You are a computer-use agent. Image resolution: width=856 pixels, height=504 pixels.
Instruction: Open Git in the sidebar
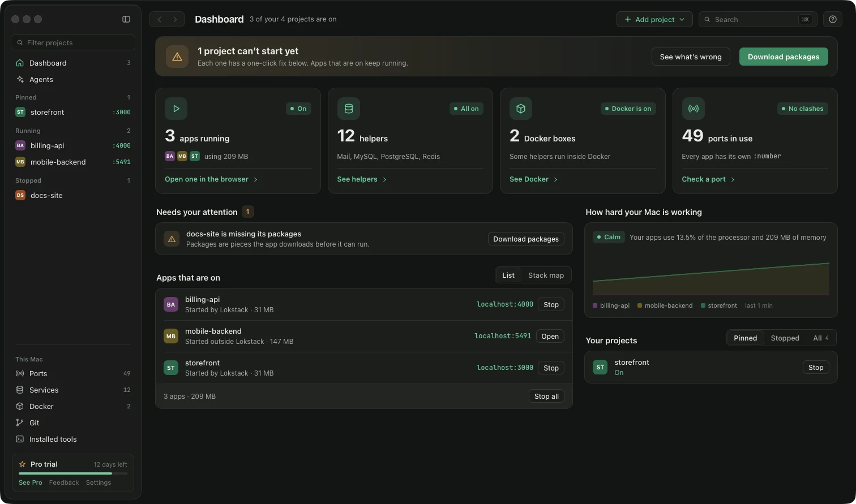pos(73,423)
